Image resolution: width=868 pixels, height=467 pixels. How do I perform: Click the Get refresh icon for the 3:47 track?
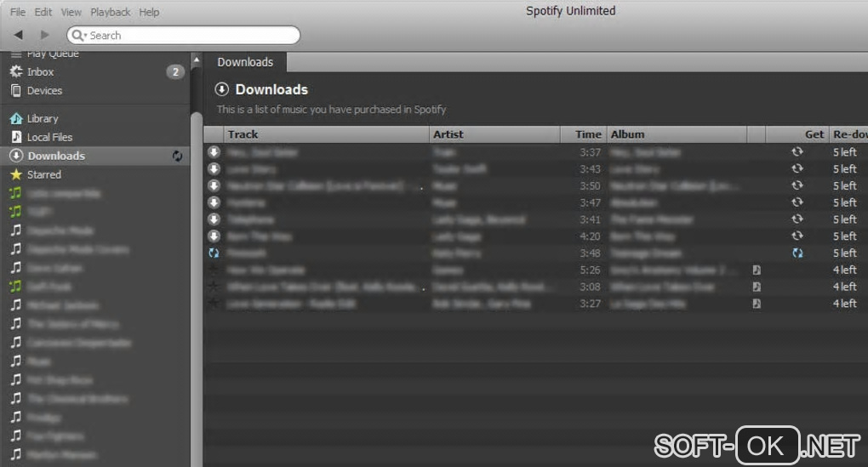click(x=797, y=202)
